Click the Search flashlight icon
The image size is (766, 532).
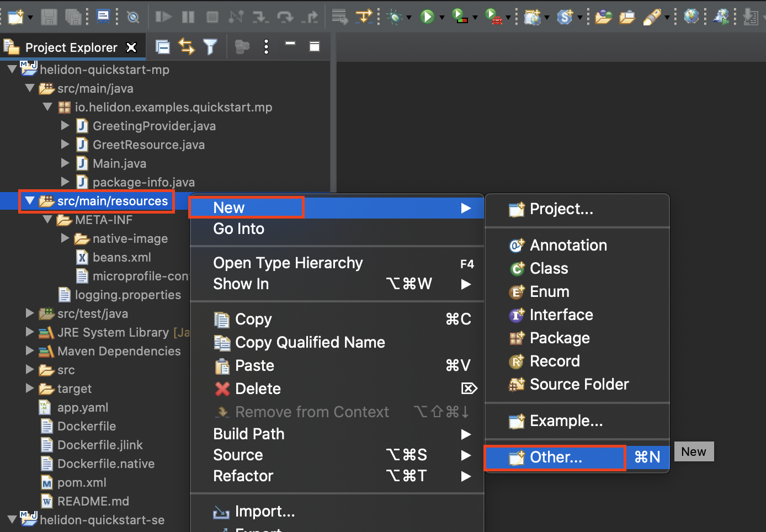coord(652,17)
